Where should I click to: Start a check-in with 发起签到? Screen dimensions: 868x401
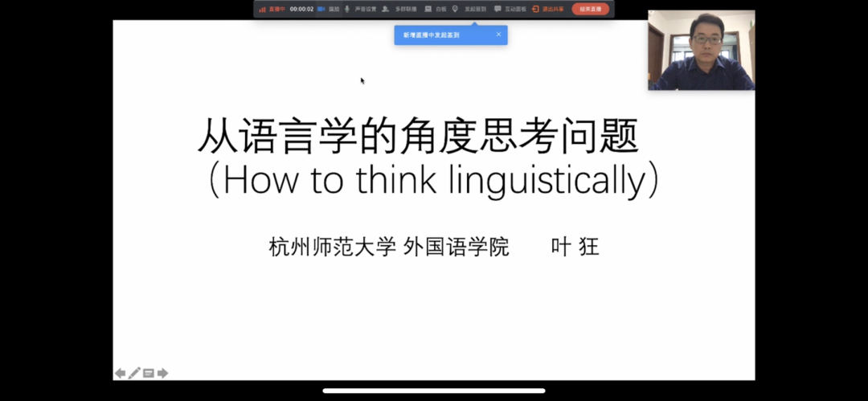[469, 9]
